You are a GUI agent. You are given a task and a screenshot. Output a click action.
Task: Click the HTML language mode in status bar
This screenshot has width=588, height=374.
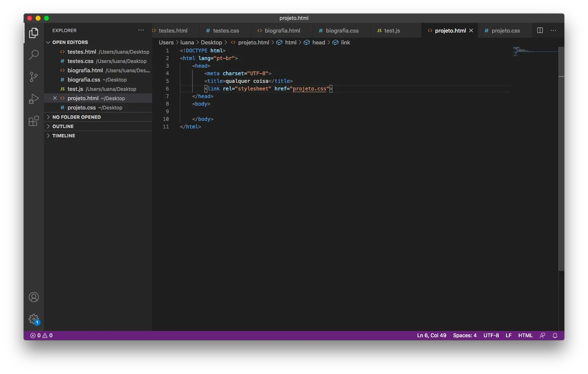[x=525, y=336]
